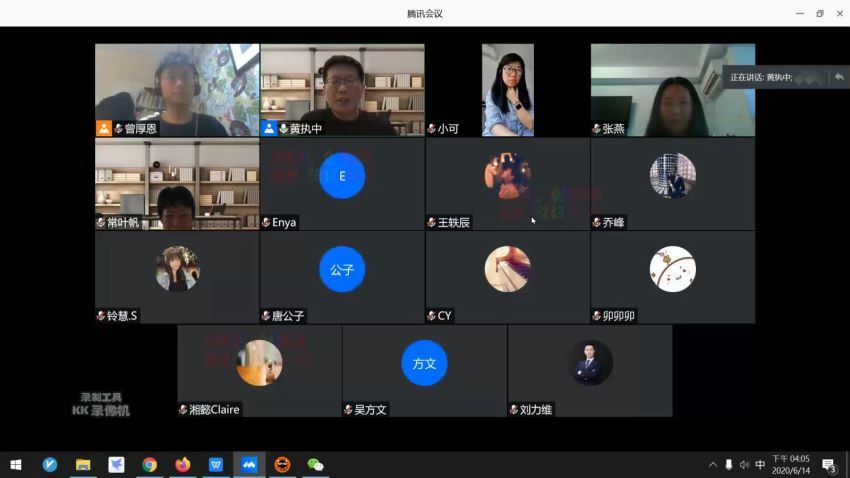850x478 pixels.
Task: Open the notification center in the taskbar
Action: pos(828,465)
